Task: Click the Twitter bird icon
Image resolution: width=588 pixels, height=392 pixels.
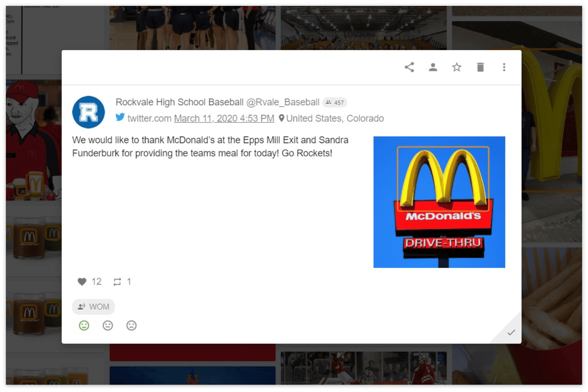Action: (120, 118)
